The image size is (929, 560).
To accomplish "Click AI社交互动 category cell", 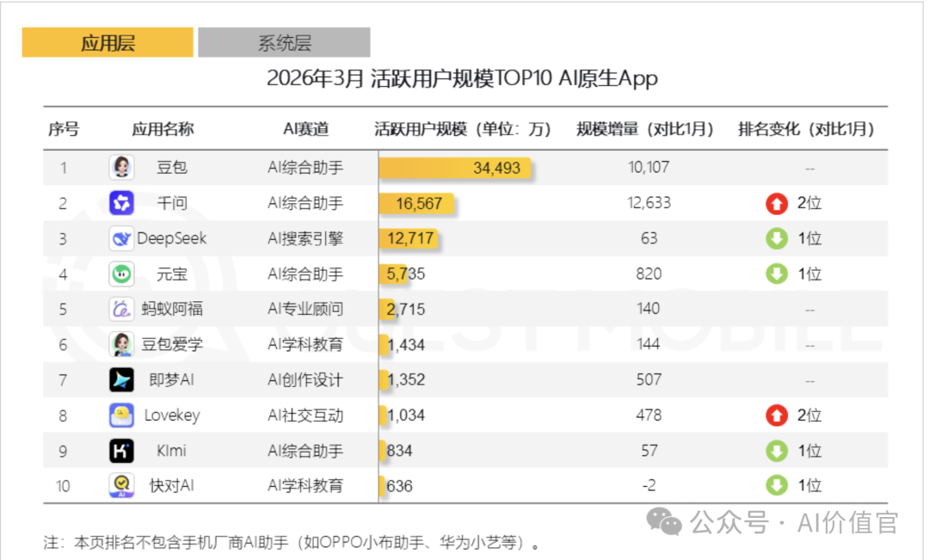I will [x=305, y=415].
